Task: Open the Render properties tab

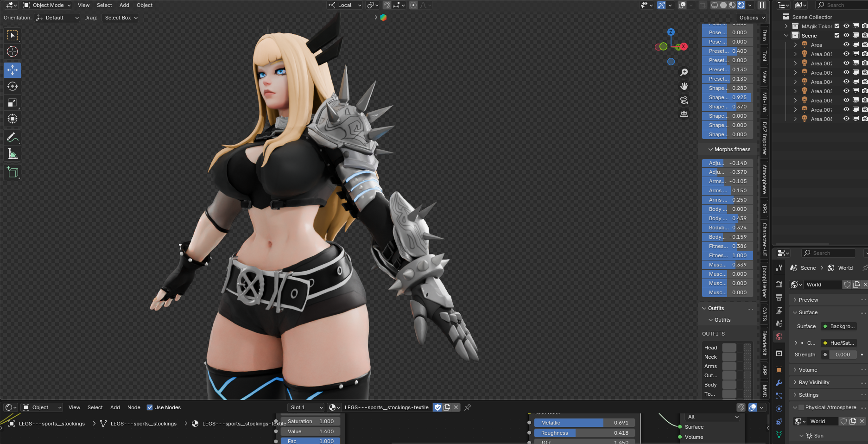Action: pos(779,285)
